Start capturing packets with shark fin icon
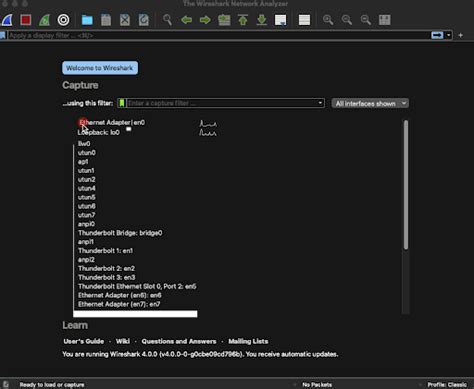 pyautogui.click(x=7, y=20)
